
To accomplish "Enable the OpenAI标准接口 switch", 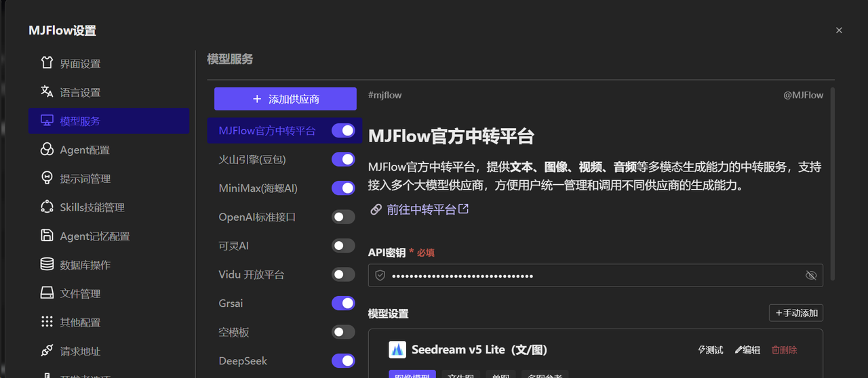I will [x=343, y=217].
